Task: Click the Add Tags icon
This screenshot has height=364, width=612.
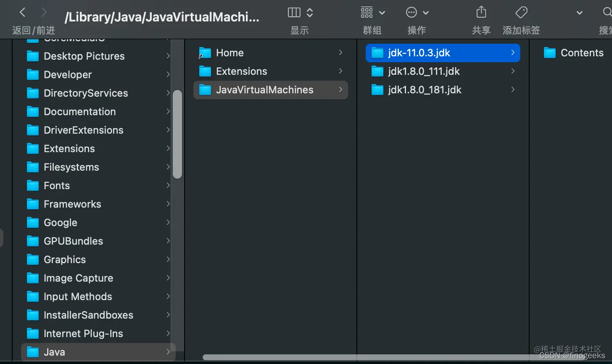Action: coord(521,12)
